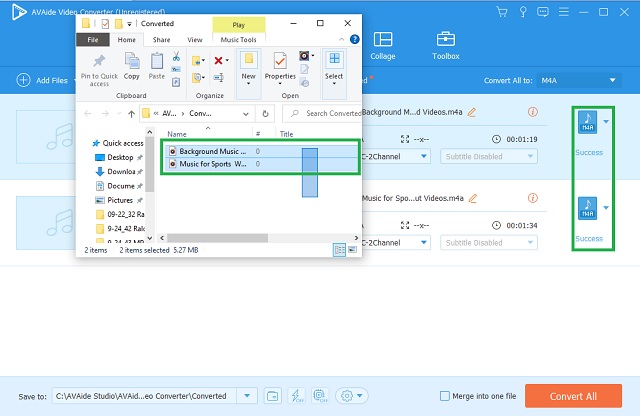Click the first file's music thumbnail

(46, 137)
